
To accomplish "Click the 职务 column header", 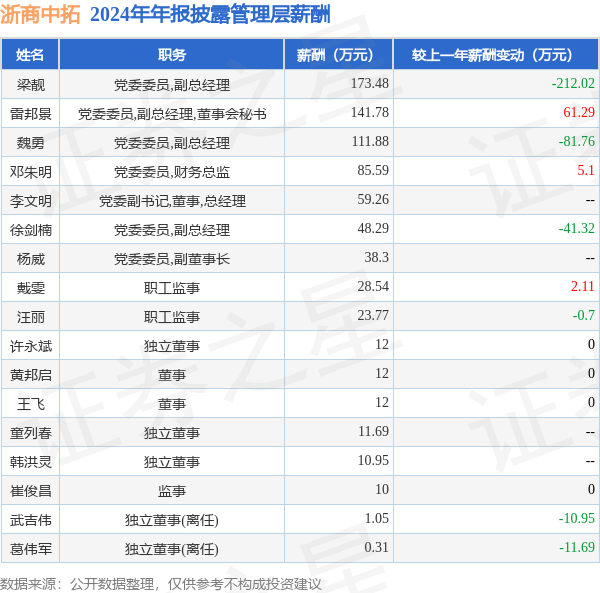I will click(x=172, y=55).
